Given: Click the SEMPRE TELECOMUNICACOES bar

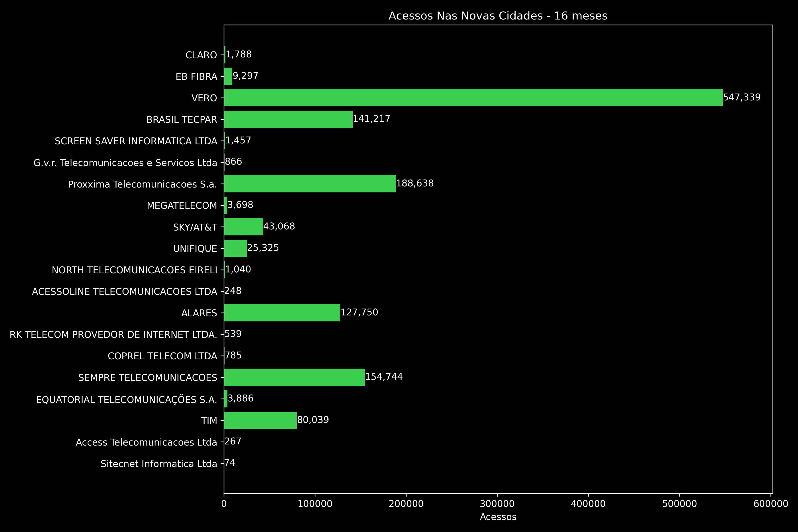Looking at the screenshot, I should (294, 377).
